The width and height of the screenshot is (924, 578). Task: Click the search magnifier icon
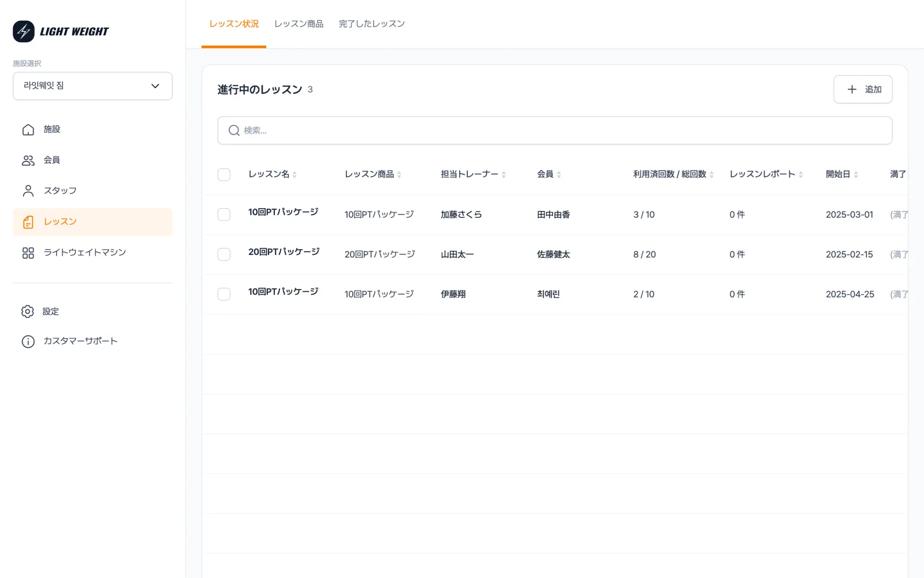click(x=234, y=131)
